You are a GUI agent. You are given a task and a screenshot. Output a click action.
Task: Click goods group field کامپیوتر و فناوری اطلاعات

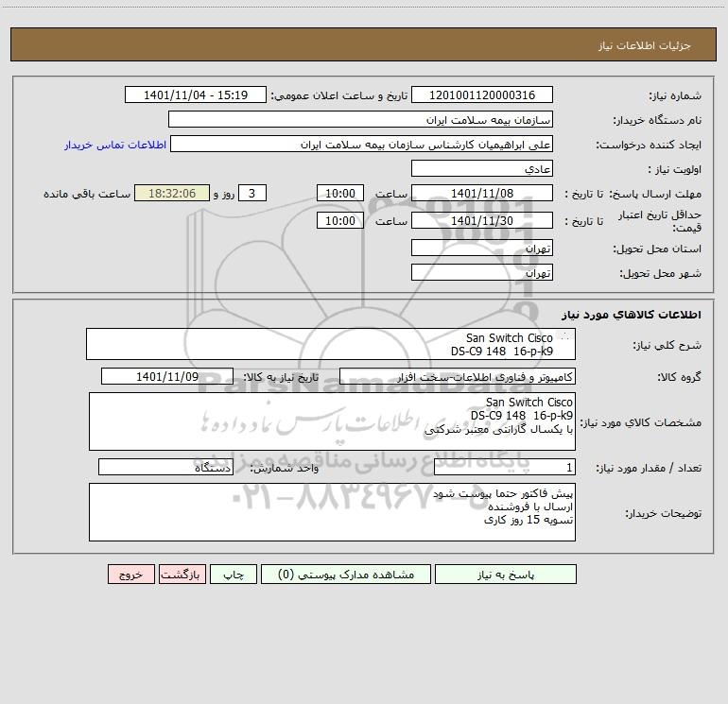(458, 376)
